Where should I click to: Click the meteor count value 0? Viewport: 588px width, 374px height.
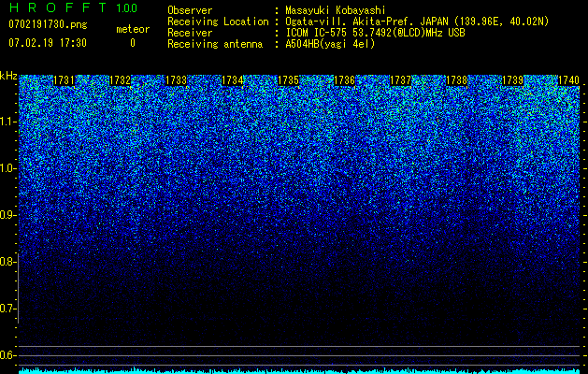tap(133, 43)
